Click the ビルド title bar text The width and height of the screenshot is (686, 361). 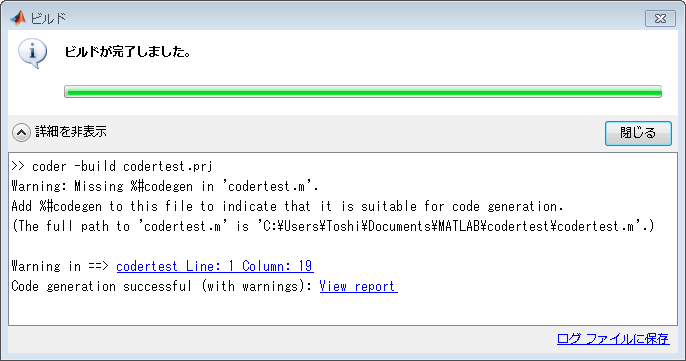click(48, 19)
